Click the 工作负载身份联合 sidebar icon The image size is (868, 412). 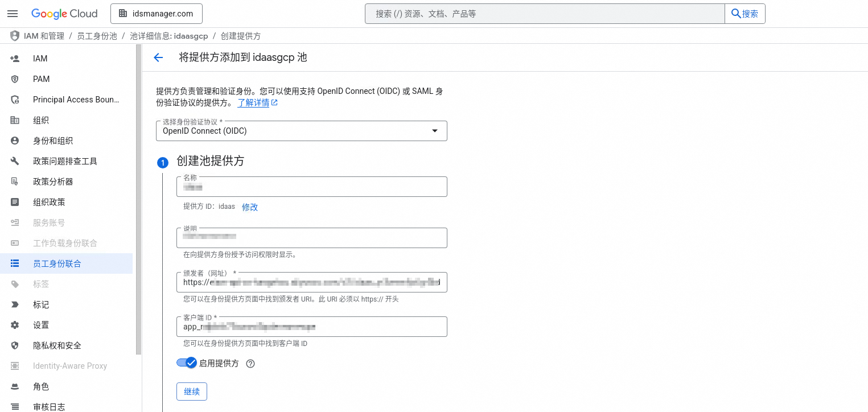tap(15, 243)
